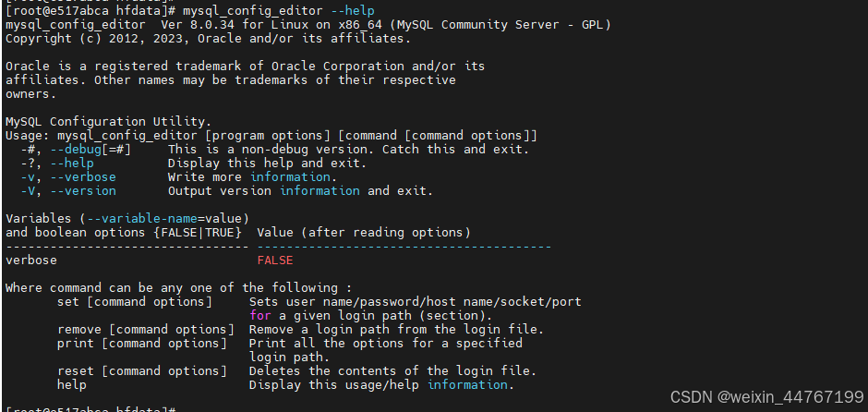The image size is (868, 412).
Task: Click the 'set [command options]' entry
Action: [135, 302]
